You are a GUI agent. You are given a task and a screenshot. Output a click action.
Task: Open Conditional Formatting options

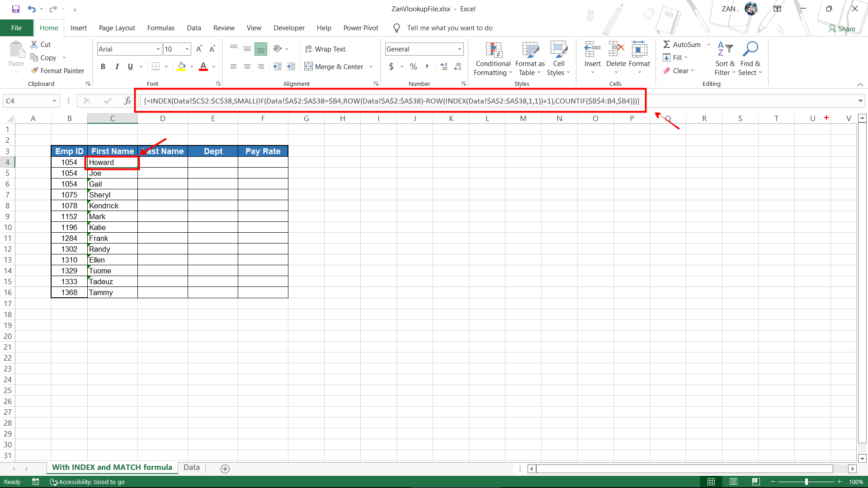(492, 58)
